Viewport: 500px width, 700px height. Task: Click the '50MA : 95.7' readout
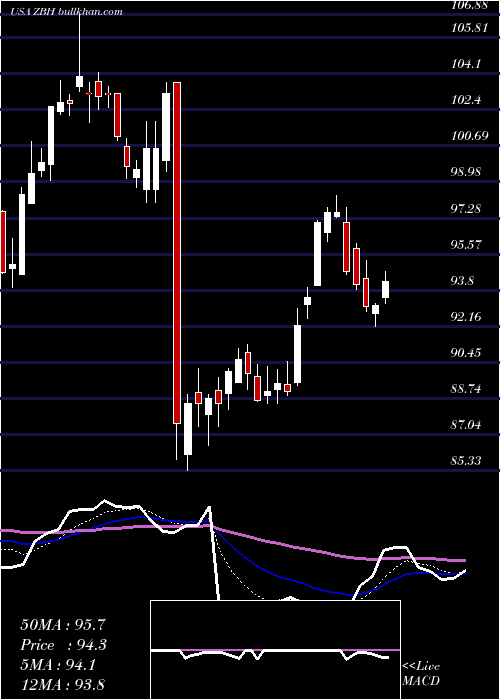pos(63,625)
